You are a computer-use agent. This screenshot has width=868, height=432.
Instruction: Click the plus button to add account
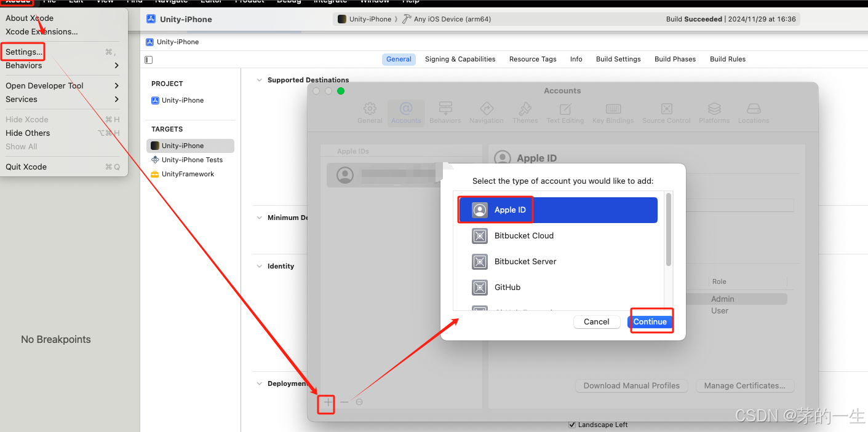[x=328, y=402]
